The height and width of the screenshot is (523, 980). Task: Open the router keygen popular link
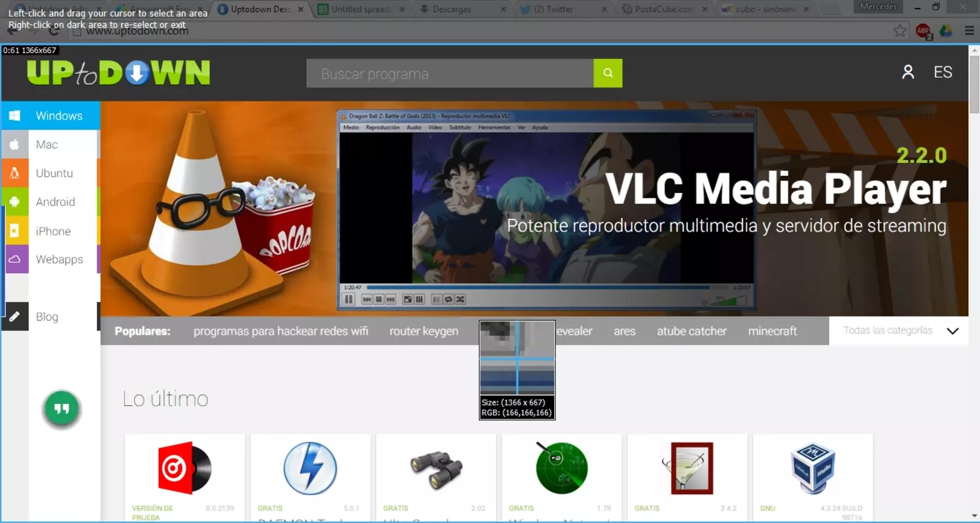(424, 331)
